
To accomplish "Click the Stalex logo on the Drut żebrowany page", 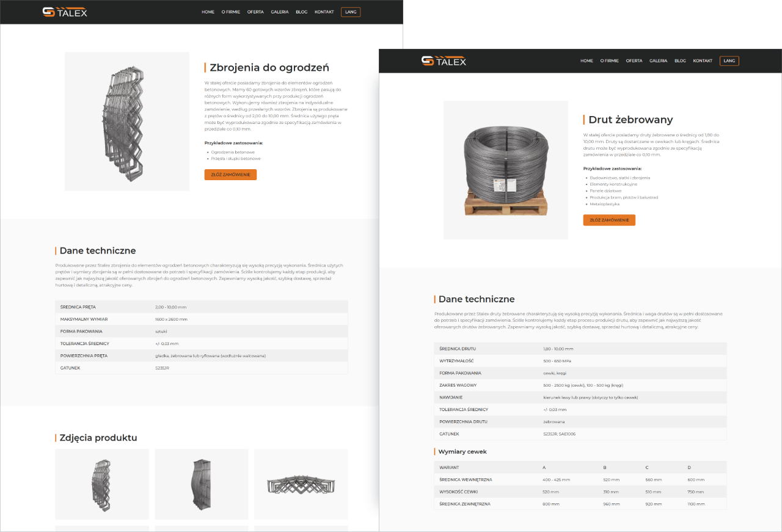I will click(x=444, y=60).
